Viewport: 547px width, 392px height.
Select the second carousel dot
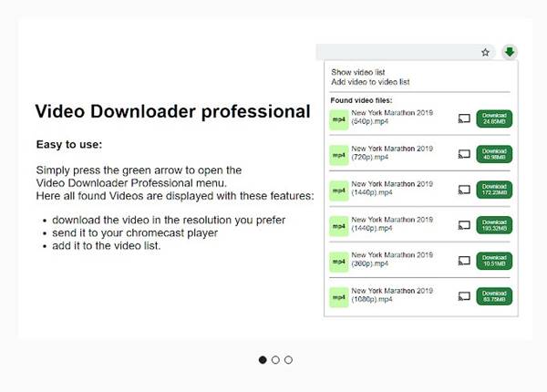coord(276,360)
